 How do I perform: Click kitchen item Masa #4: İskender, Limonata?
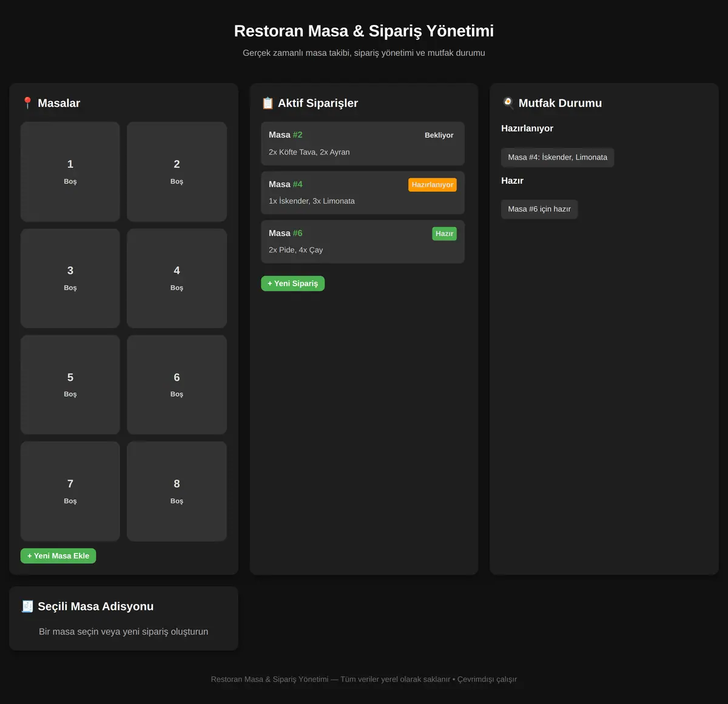[x=558, y=158]
